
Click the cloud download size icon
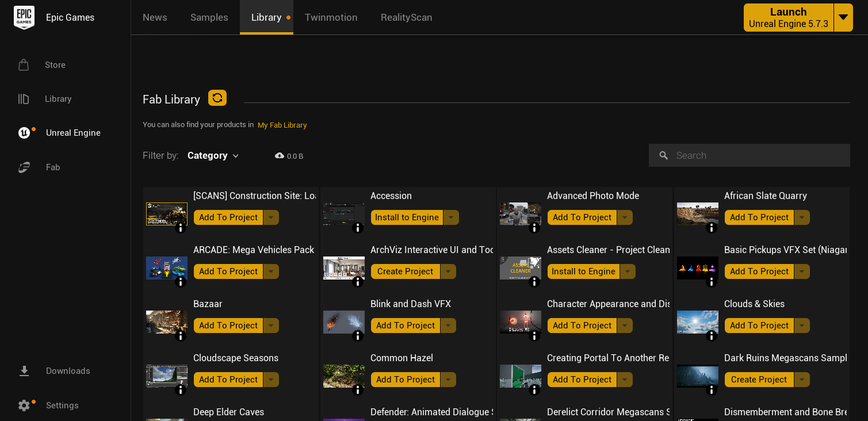pyautogui.click(x=280, y=155)
